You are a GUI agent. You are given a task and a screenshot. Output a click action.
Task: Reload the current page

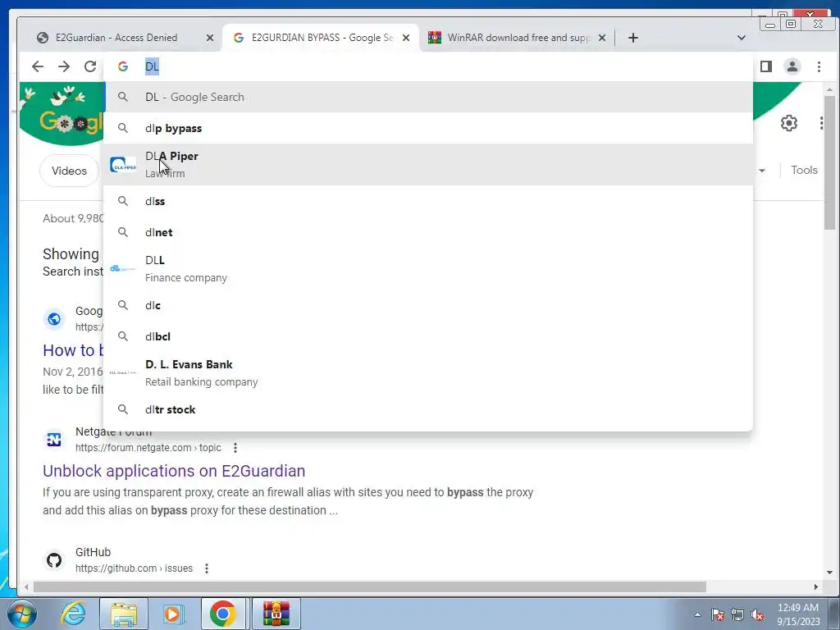(90, 66)
